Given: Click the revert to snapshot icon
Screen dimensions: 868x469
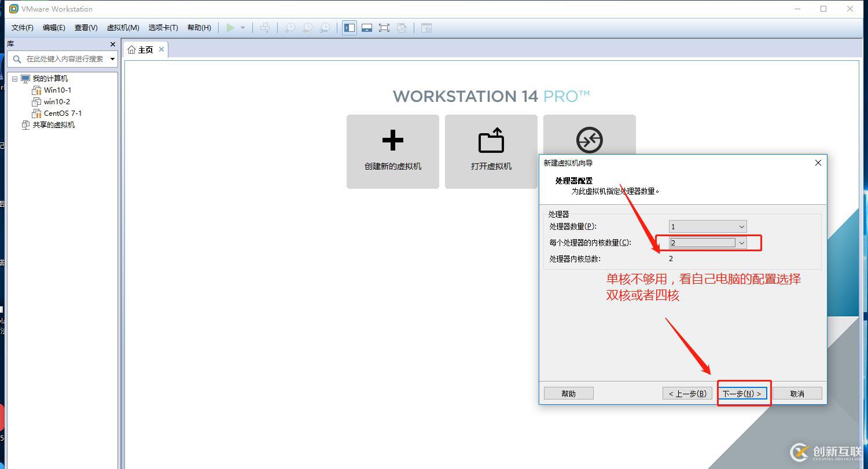Looking at the screenshot, I should pos(307,28).
